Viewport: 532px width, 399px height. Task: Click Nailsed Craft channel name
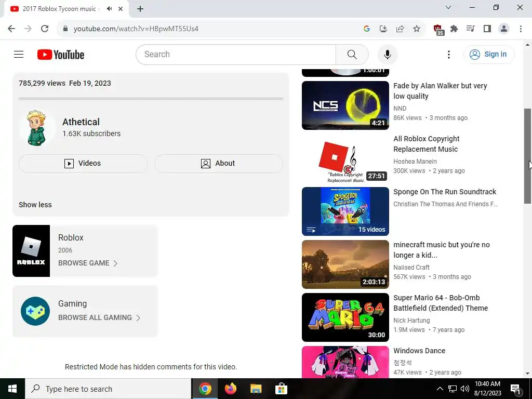point(411,268)
